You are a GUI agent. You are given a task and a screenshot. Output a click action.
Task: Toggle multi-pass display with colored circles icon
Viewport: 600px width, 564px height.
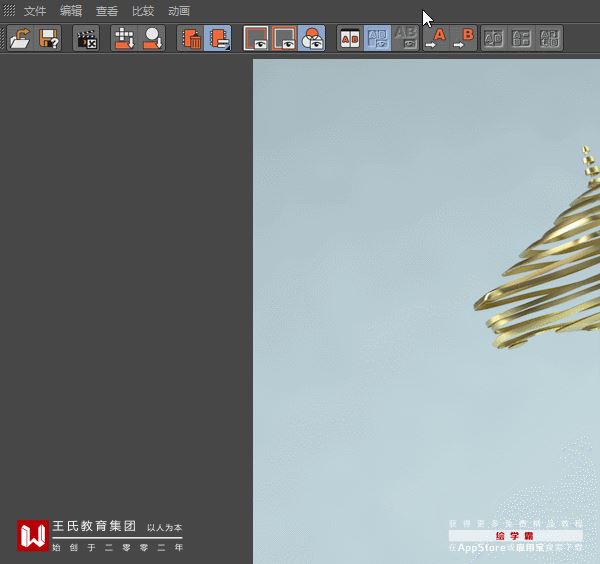click(311, 38)
